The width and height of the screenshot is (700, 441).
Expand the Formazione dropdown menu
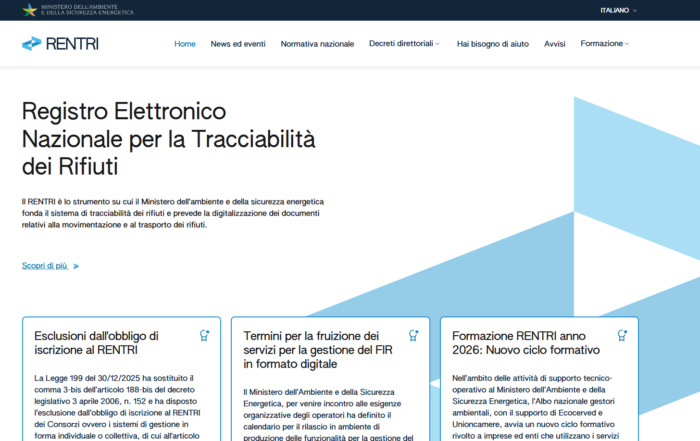(x=604, y=44)
